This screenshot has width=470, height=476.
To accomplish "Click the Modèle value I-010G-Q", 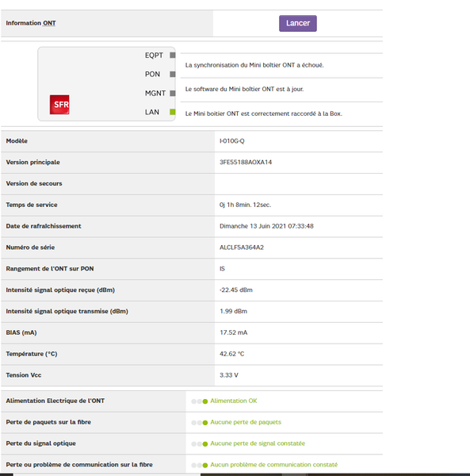I will coord(231,141).
